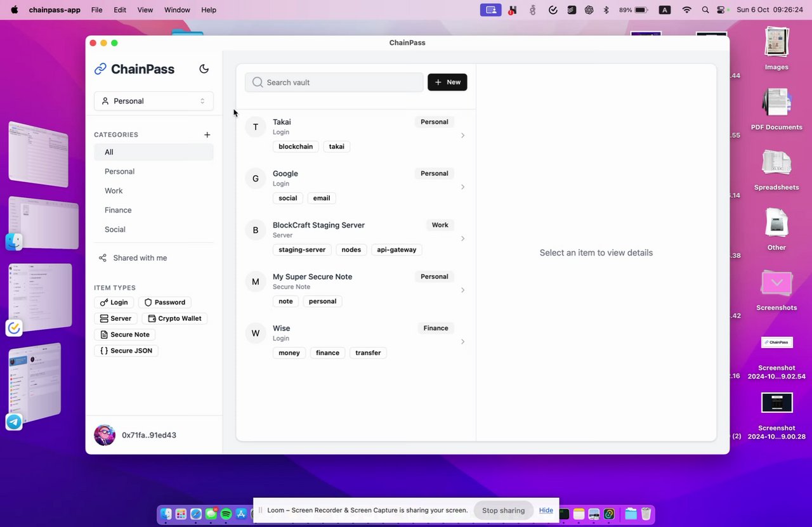
Task: Click the Wi-Fi icon in menu bar
Action: 687,10
